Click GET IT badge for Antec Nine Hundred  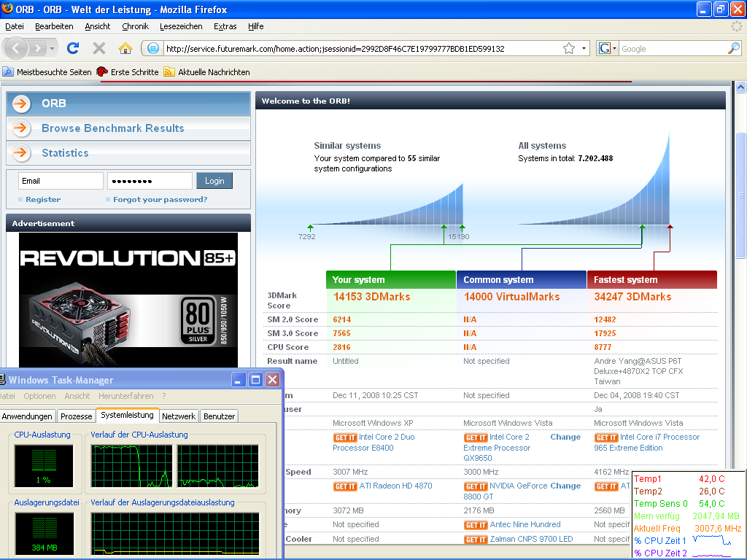click(476, 525)
